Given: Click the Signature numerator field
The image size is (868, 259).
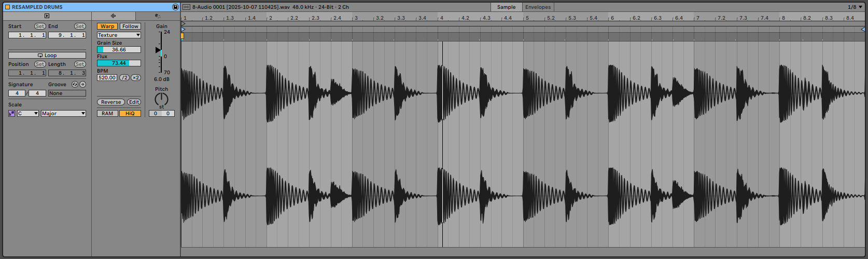Looking at the screenshot, I should coord(17,93).
